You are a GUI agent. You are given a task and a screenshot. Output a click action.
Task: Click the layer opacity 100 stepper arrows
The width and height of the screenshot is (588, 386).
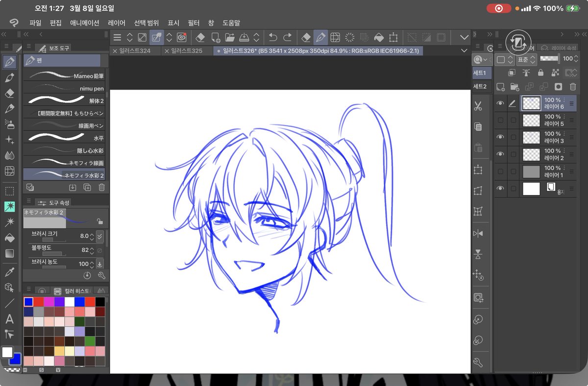pos(577,59)
